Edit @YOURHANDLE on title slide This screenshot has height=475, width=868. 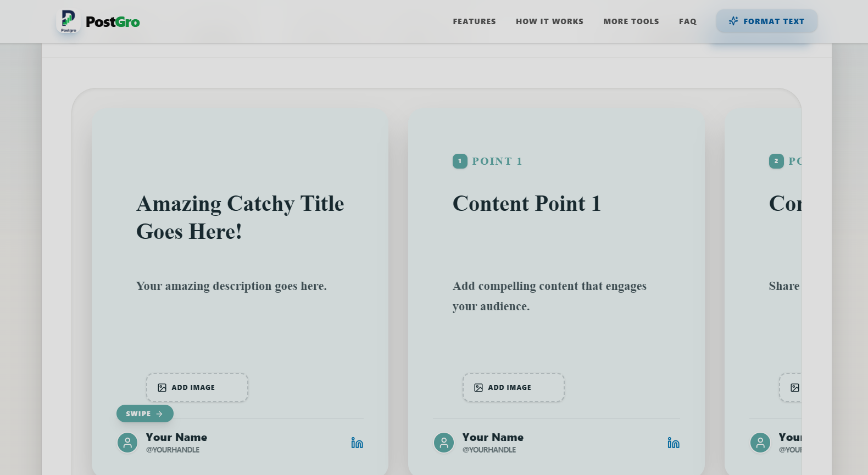click(x=173, y=450)
